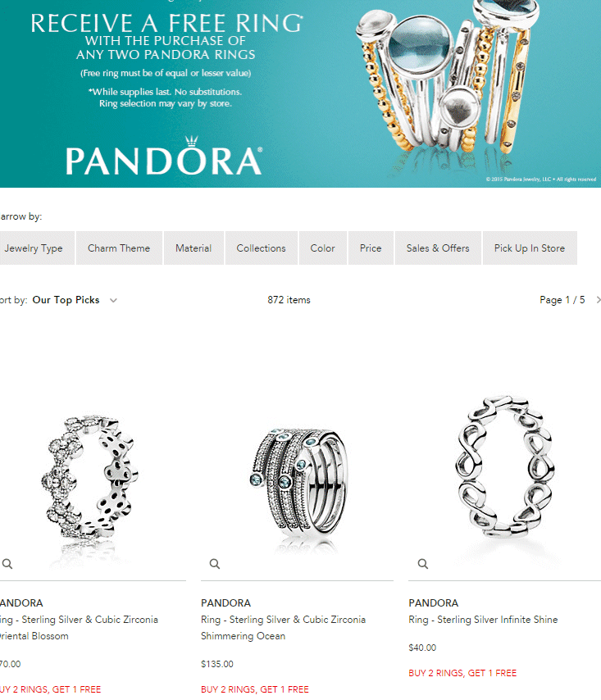
Task: Click the Oriental Blossom ring magnifier icon
Action: [7, 564]
